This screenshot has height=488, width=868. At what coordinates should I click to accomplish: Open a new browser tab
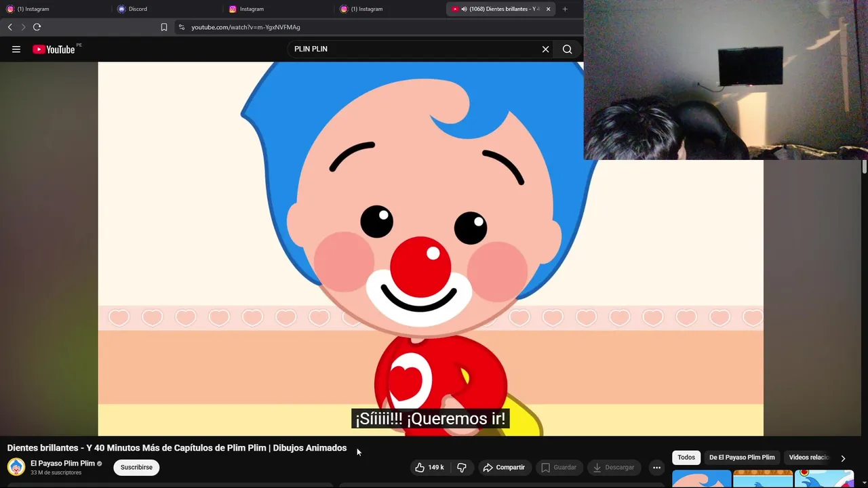[565, 9]
